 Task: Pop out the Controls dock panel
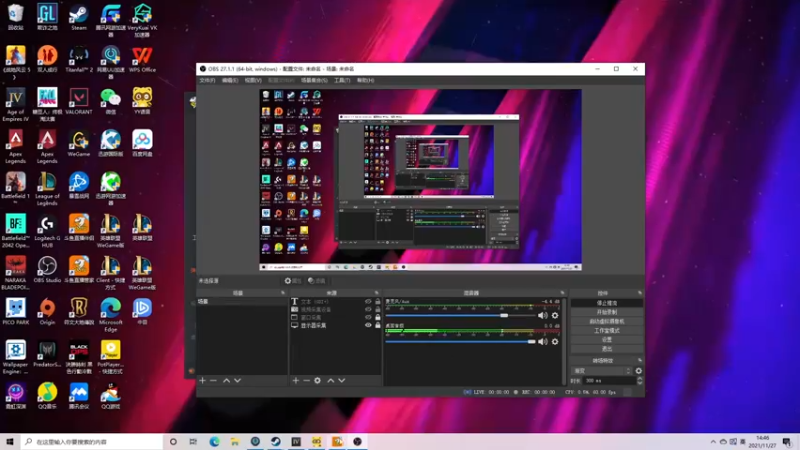[639, 293]
